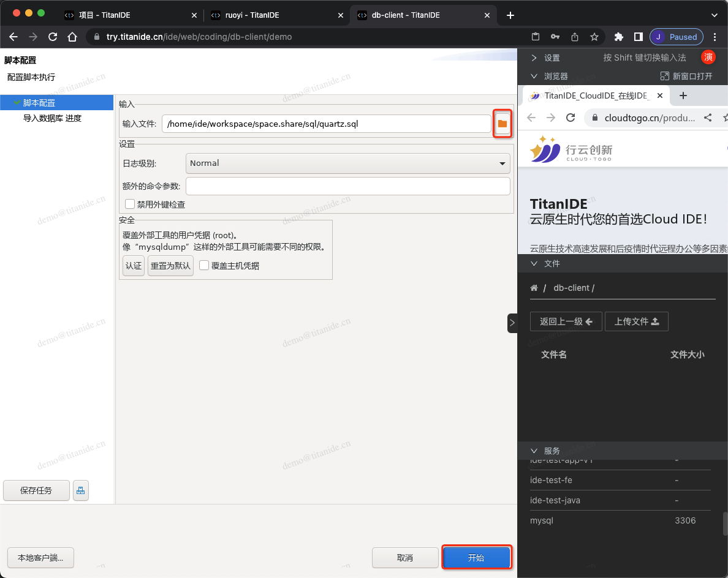The width and height of the screenshot is (728, 578).
Task: Click the orange folder browse icon
Action: point(502,124)
